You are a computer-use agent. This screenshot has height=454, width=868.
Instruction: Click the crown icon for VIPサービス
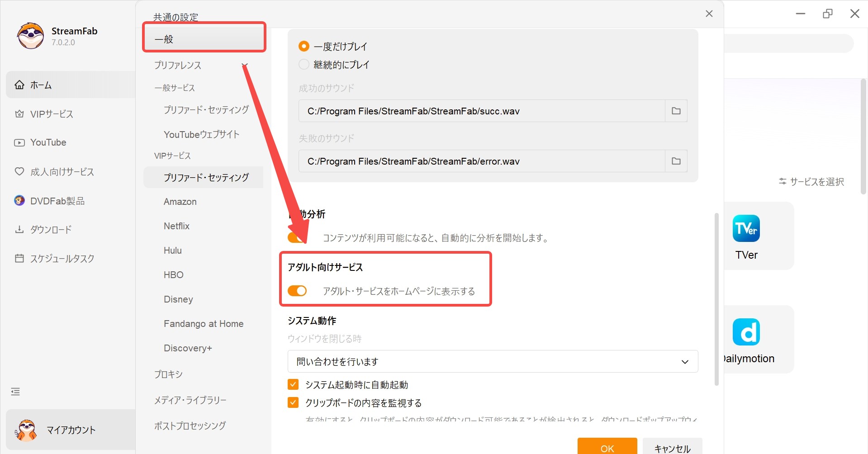(19, 114)
